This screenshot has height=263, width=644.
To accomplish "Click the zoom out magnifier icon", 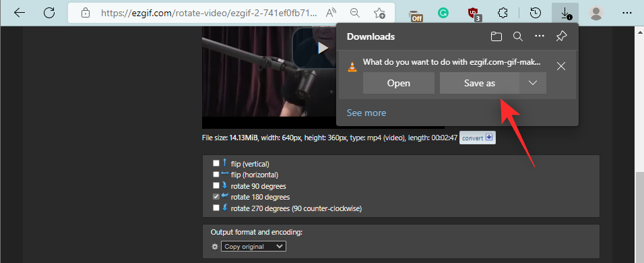I will pos(355,13).
